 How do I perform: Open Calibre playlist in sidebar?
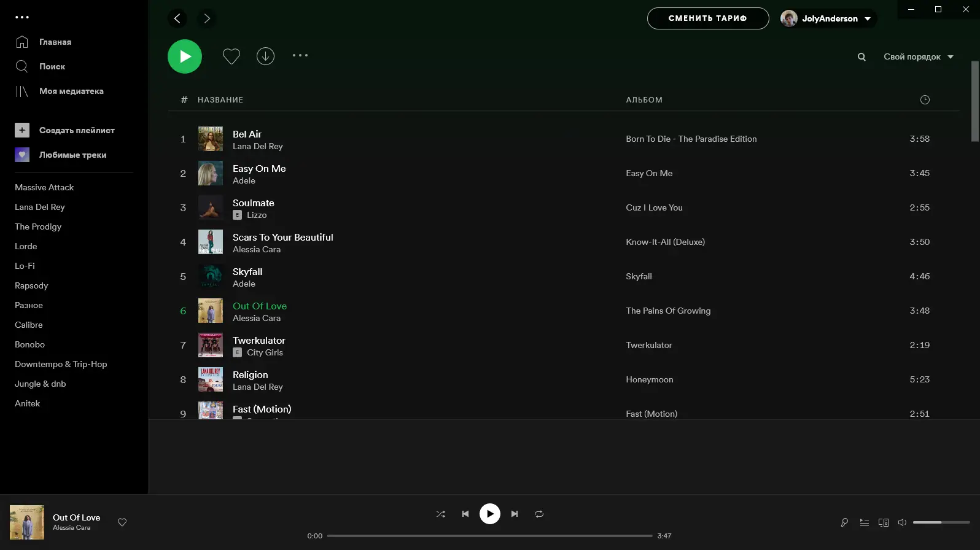click(x=29, y=325)
